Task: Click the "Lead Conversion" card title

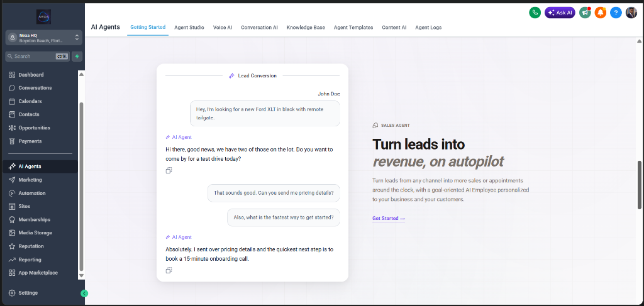Action: point(257,75)
